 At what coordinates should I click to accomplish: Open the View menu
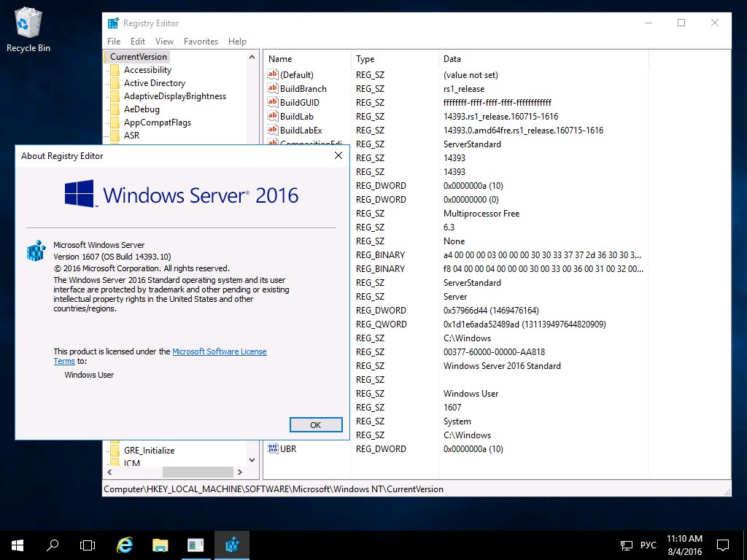[164, 42]
